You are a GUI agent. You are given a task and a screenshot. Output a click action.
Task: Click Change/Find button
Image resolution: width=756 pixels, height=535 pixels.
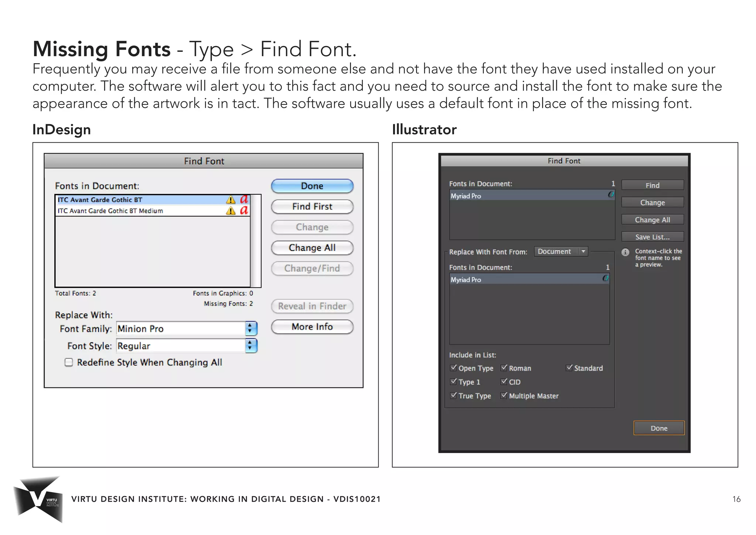pyautogui.click(x=312, y=269)
